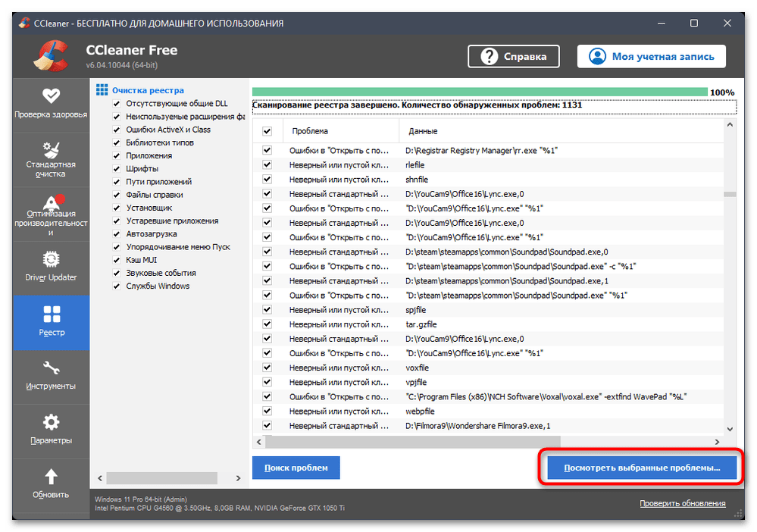Click the CCleaner logo in header
This screenshot has height=532, width=757.
pyautogui.click(x=52, y=55)
